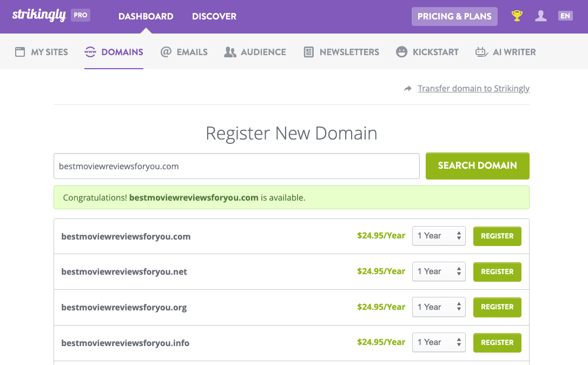Click the KICKSTART smiley face icon

point(401,51)
